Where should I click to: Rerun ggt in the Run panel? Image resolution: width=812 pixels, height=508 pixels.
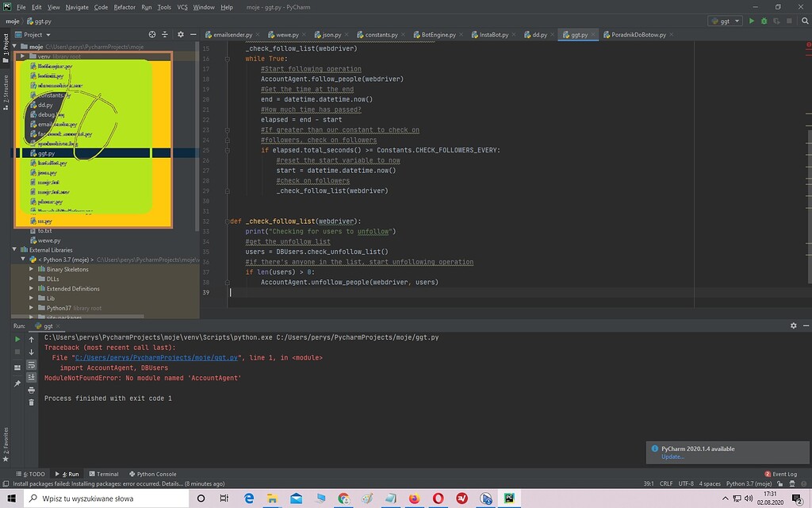(17, 339)
